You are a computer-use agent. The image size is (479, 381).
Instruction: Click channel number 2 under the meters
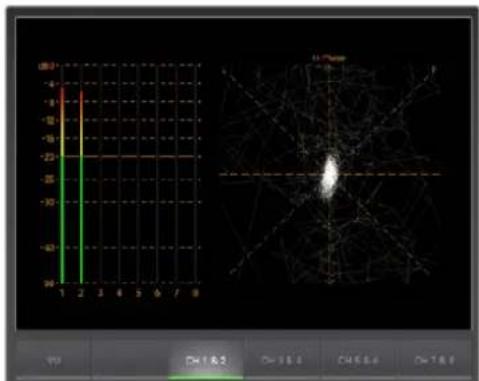pos(81,293)
